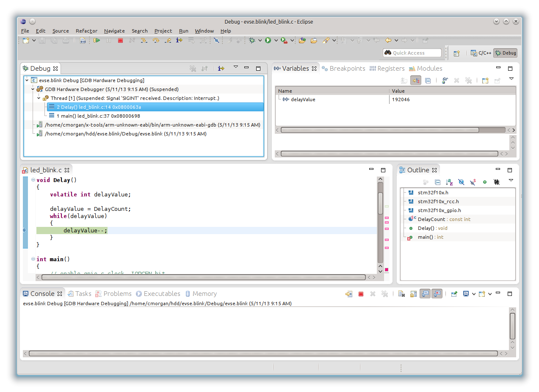Viewport: 539px width, 392px height.
Task: Open the Refactor menu
Action: [x=86, y=31]
